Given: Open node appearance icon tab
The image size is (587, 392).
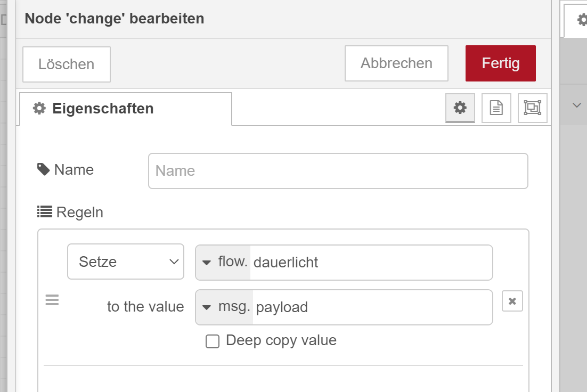Looking at the screenshot, I should click(x=532, y=108).
